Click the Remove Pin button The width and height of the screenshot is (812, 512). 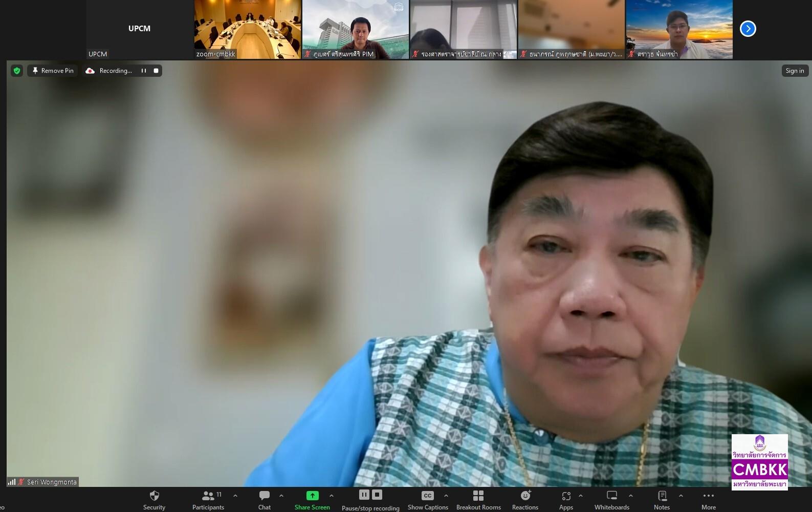tap(53, 71)
